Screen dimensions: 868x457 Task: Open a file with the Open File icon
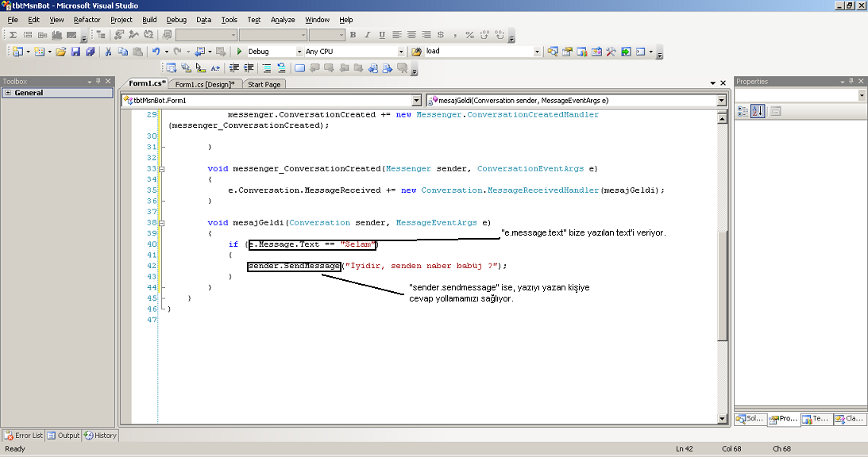click(x=61, y=52)
